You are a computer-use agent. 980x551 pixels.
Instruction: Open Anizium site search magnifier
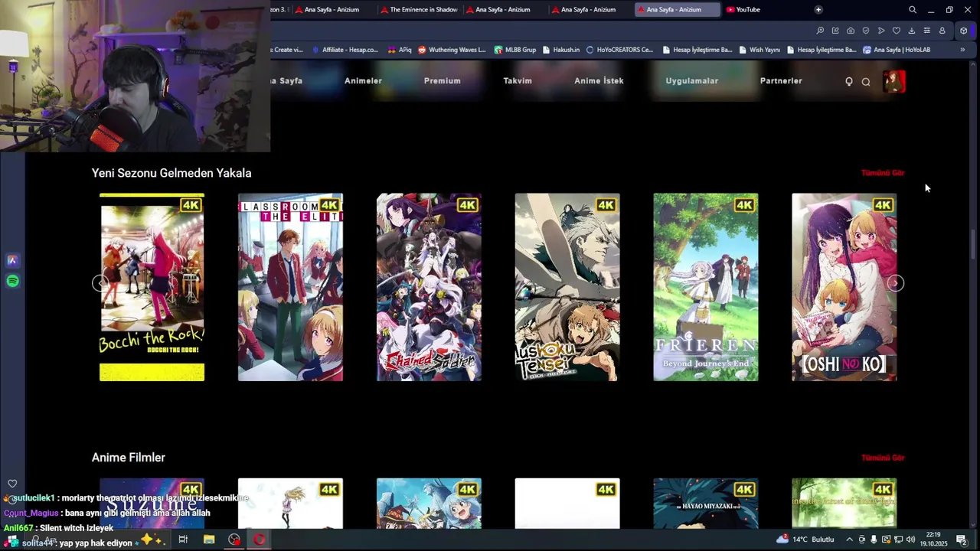[x=866, y=82]
